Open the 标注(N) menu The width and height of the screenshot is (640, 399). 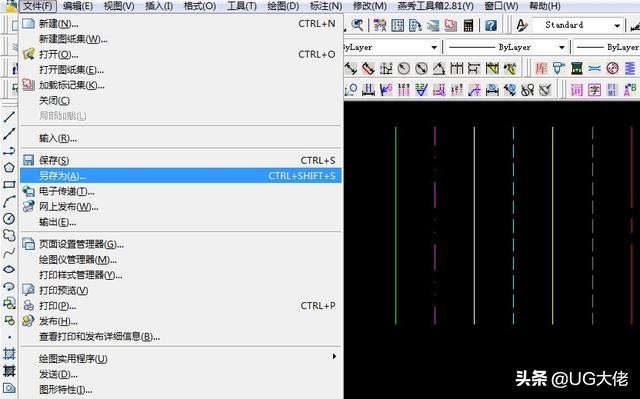[x=326, y=6]
